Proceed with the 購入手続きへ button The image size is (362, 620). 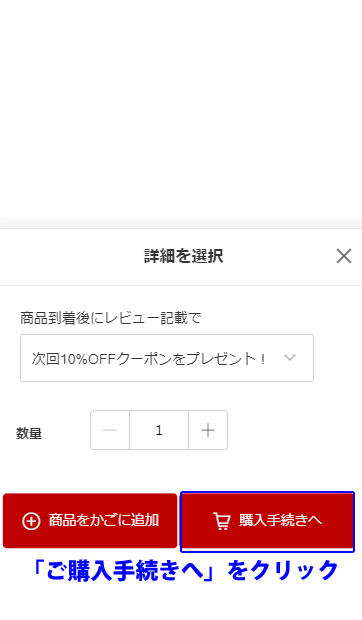tap(267, 521)
